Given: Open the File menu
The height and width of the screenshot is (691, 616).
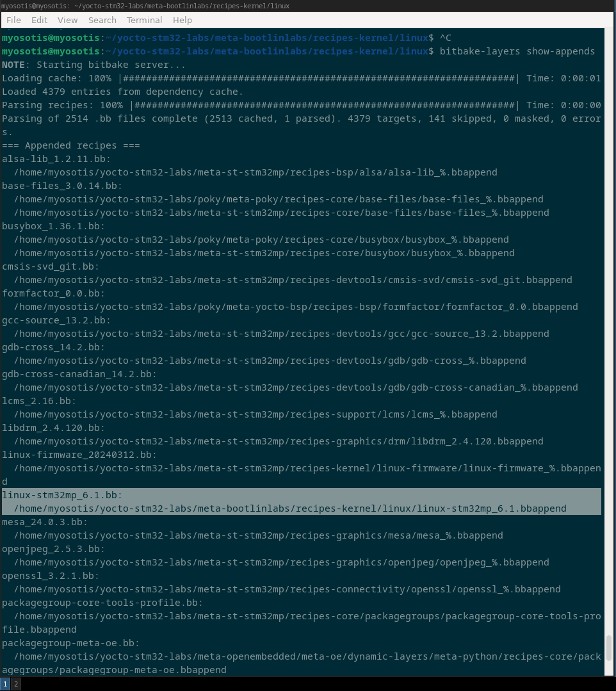Looking at the screenshot, I should (x=13, y=20).
